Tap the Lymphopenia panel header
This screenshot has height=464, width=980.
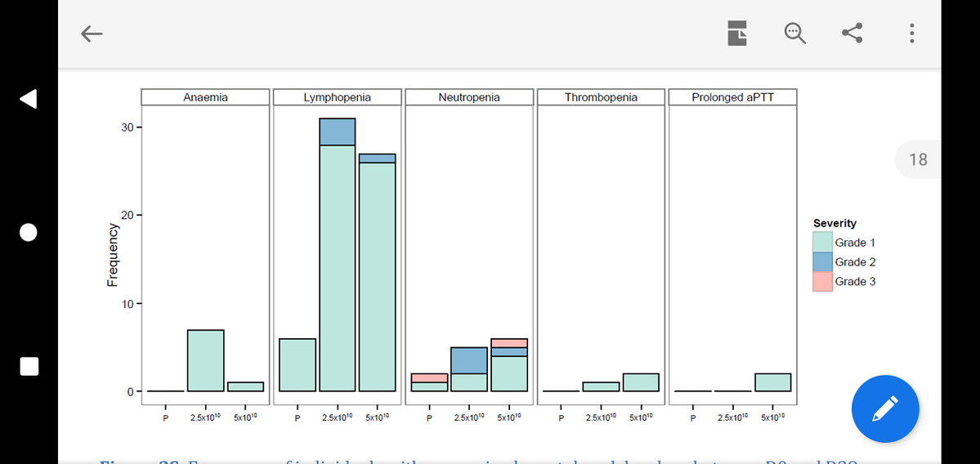tap(337, 97)
